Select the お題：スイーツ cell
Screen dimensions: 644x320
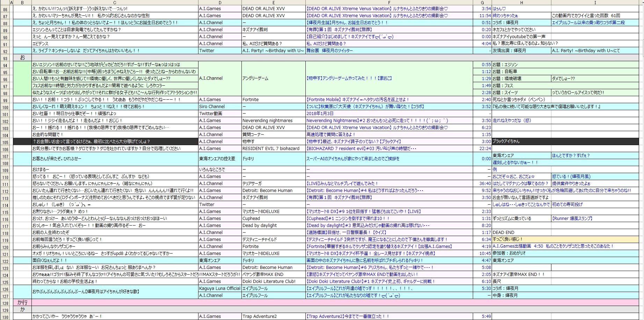tap(521, 93)
